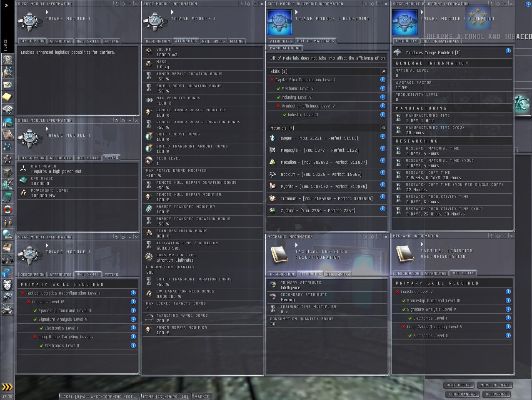The image size is (532, 400).
Task: Open the wallet money icon in sidebar
Action: [x=7, y=184]
